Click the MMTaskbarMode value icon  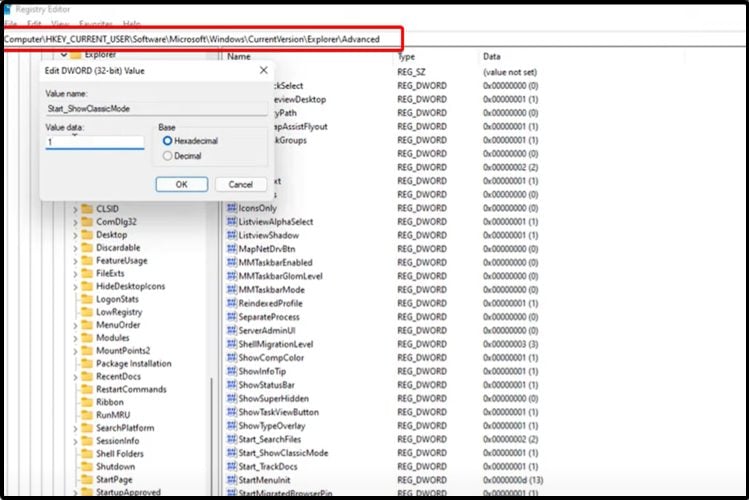pyautogui.click(x=232, y=289)
